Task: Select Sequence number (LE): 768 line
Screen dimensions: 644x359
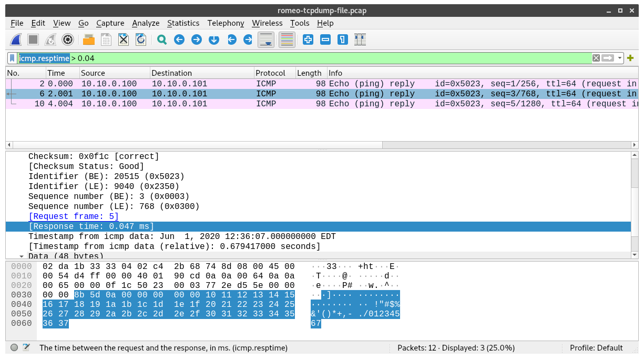Action: point(114,206)
